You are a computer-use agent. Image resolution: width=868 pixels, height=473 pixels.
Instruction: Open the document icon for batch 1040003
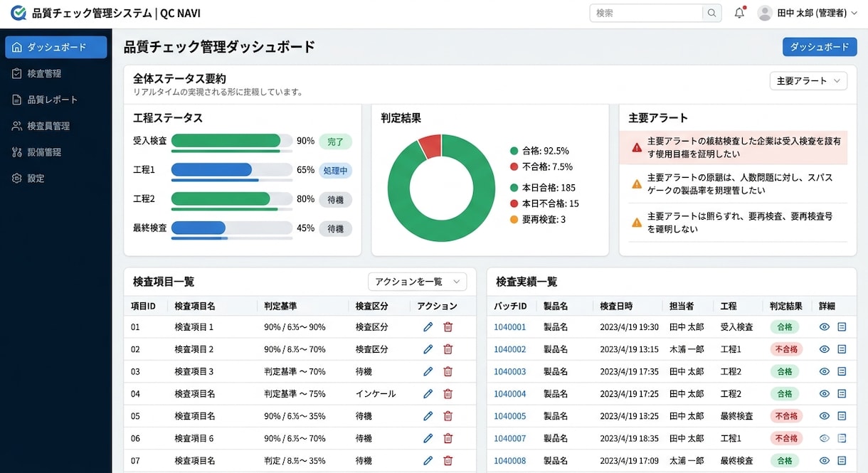point(842,371)
